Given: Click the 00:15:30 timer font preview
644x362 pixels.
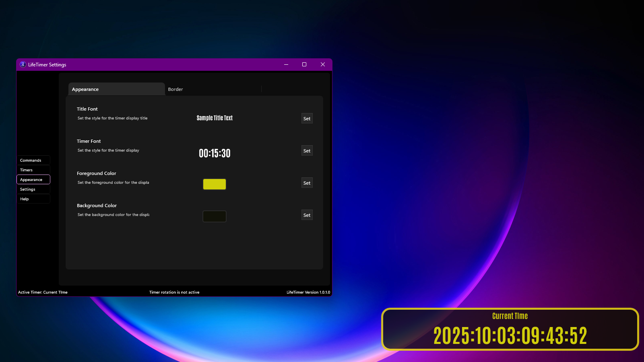Looking at the screenshot, I should click(x=214, y=153).
